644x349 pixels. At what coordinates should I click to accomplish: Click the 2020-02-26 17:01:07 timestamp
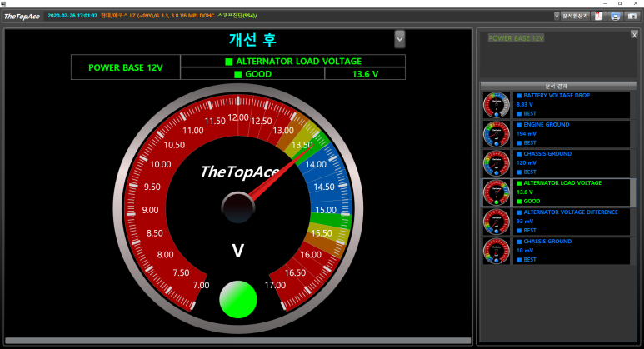tap(72, 16)
